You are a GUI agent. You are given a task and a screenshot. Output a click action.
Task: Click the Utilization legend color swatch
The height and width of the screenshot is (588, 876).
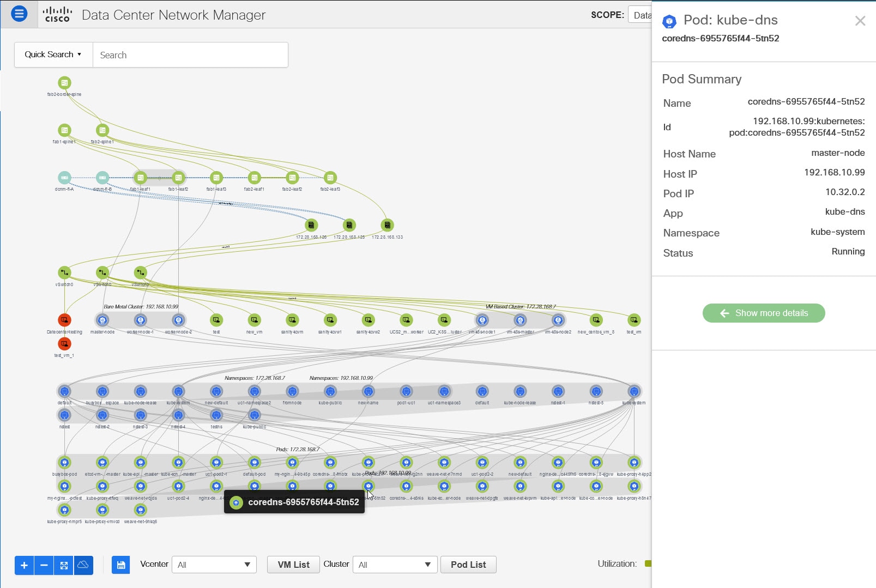tap(648, 563)
